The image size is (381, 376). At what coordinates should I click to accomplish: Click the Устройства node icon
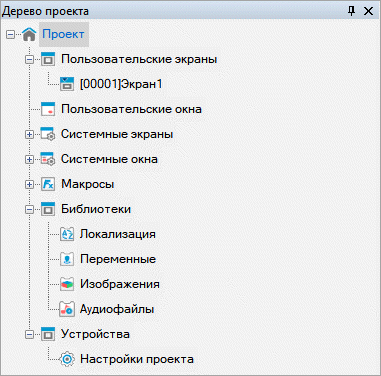(x=48, y=334)
